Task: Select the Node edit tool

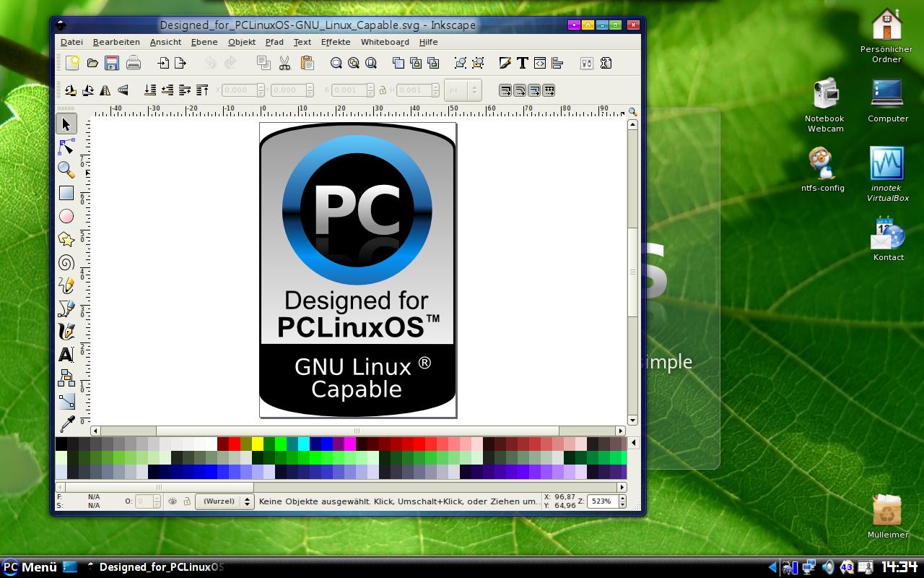Action: tap(66, 147)
